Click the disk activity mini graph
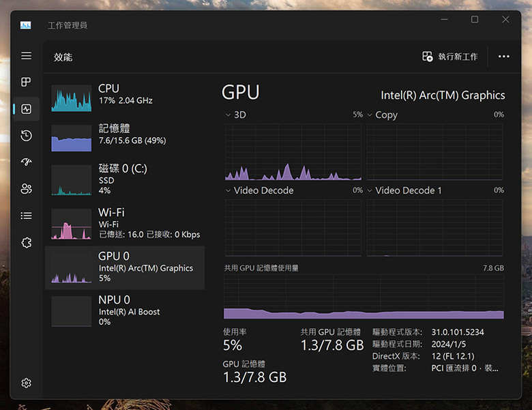532x410 pixels. (x=71, y=180)
